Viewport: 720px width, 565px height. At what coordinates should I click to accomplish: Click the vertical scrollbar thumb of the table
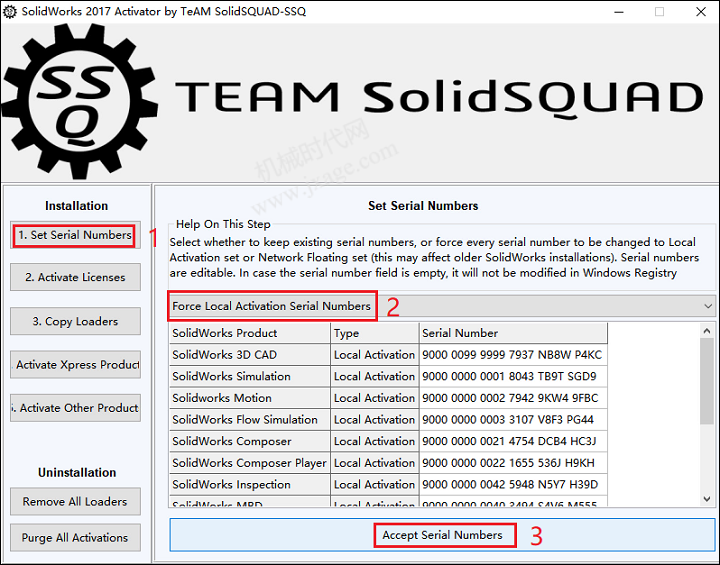pyautogui.click(x=707, y=381)
